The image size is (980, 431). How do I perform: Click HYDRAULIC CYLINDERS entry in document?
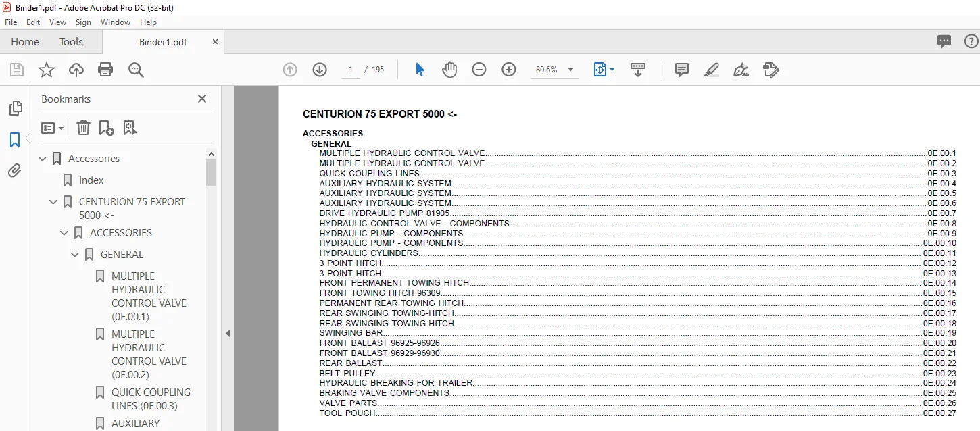(369, 253)
